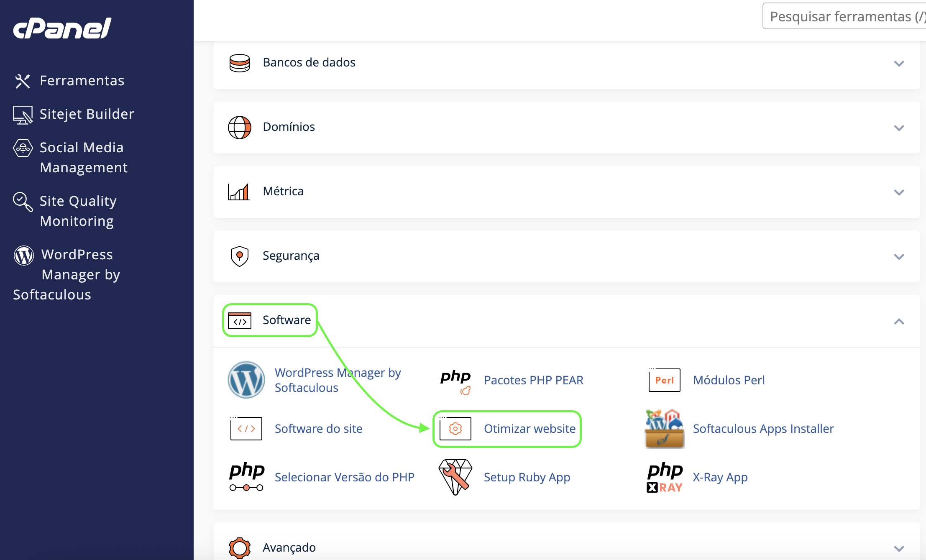
Task: Open the Setup Ruby App link
Action: 527,477
